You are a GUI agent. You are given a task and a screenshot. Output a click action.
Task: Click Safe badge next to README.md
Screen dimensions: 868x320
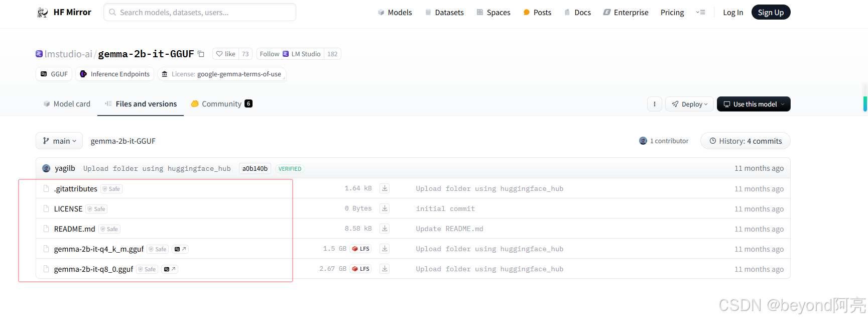point(109,229)
